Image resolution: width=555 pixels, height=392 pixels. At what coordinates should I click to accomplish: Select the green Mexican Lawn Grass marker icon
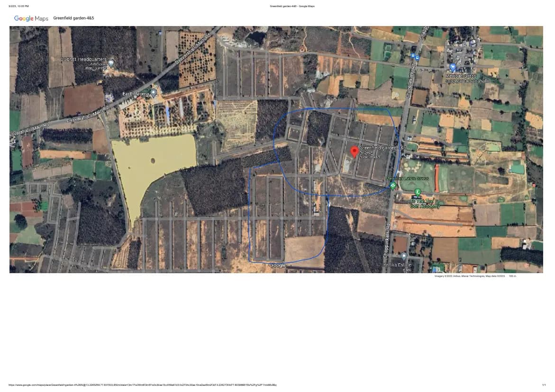[x=392, y=186]
